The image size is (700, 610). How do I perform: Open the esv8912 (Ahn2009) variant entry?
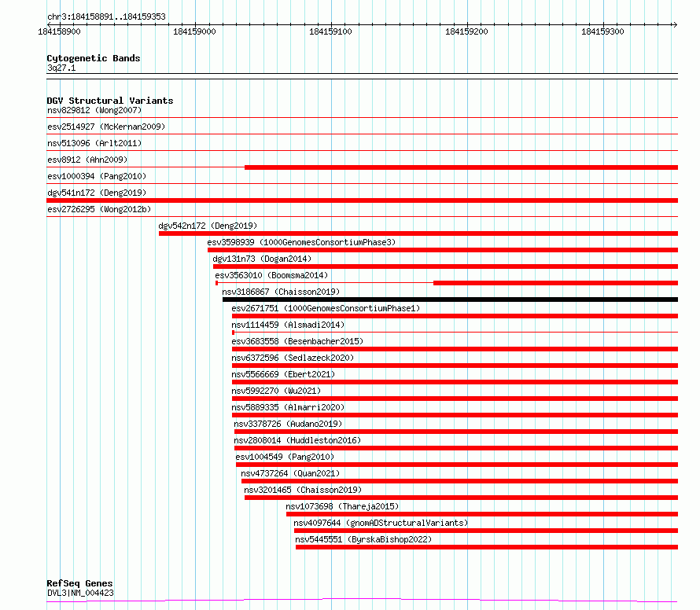click(x=87, y=160)
